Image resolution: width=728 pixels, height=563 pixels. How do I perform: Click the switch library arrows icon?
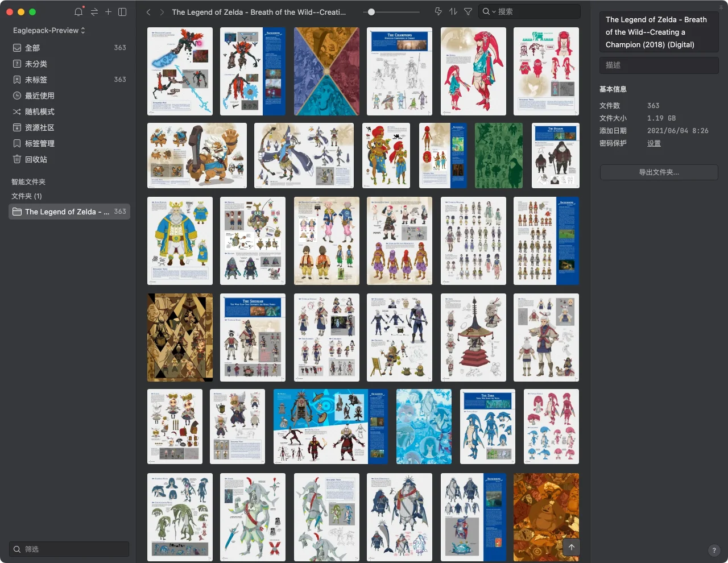[x=94, y=12]
